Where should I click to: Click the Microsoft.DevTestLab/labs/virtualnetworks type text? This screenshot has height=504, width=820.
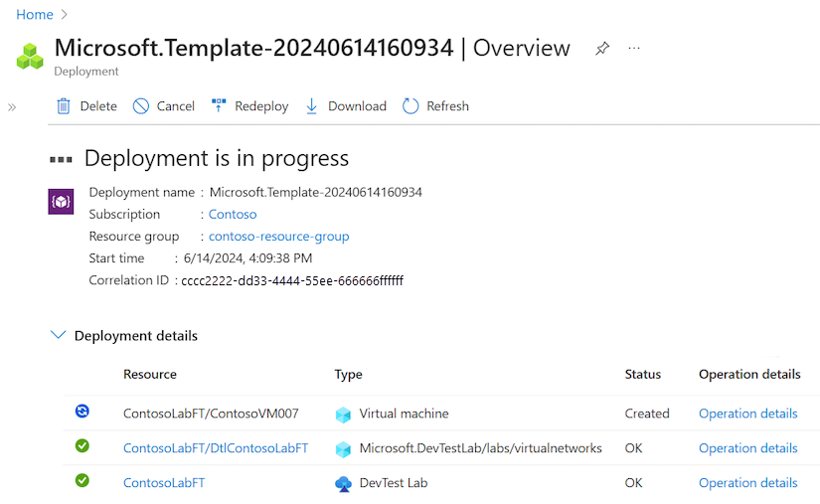[481, 448]
